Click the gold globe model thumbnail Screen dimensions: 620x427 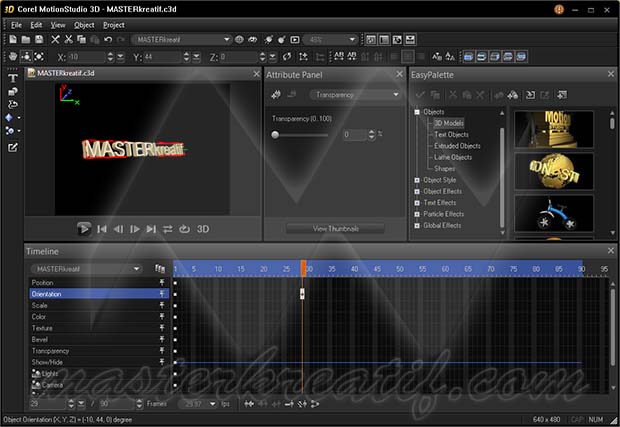[x=553, y=172]
